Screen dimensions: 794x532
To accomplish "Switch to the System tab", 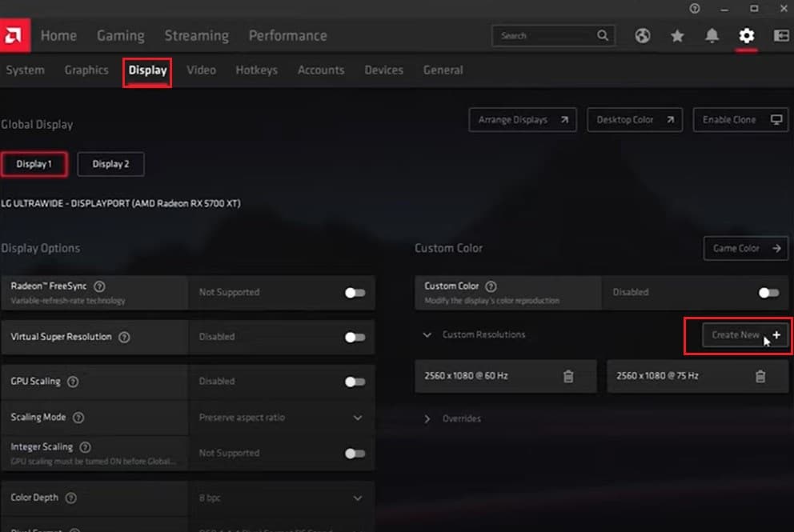I will (26, 70).
